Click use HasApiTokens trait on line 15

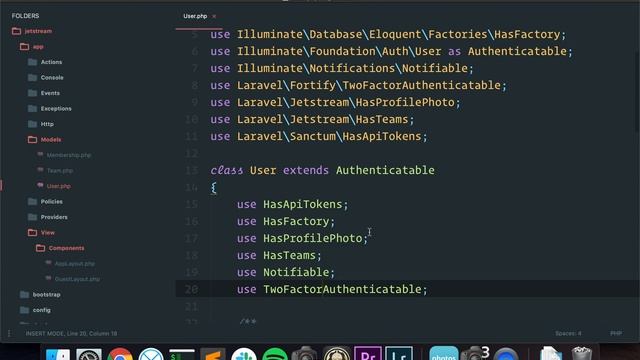pyautogui.click(x=292, y=204)
